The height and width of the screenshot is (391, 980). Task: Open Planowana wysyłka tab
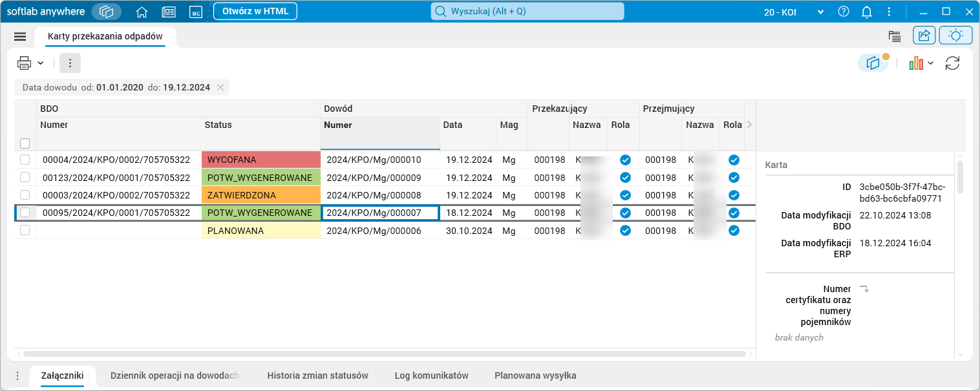tap(535, 375)
